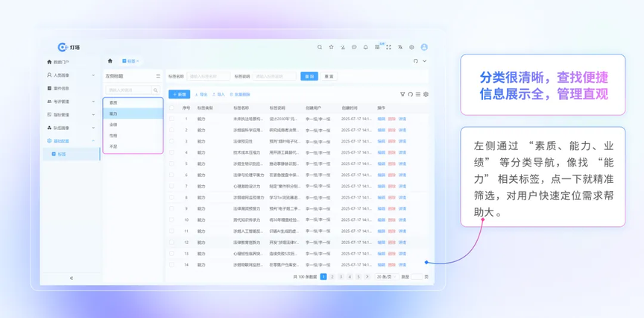
Task: Open the tab bar dropdown chevron
Action: [x=425, y=61]
